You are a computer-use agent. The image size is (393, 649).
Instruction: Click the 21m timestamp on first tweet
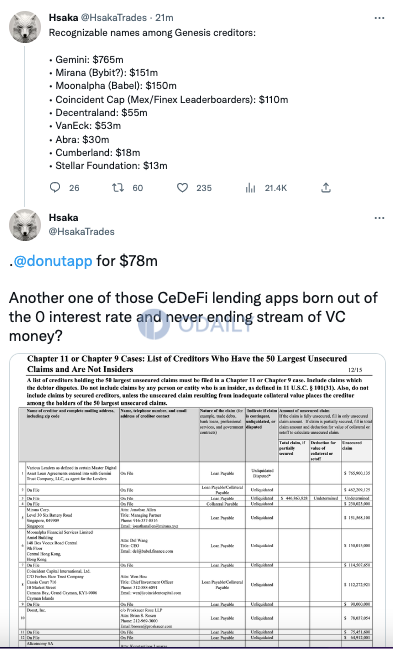click(x=164, y=18)
